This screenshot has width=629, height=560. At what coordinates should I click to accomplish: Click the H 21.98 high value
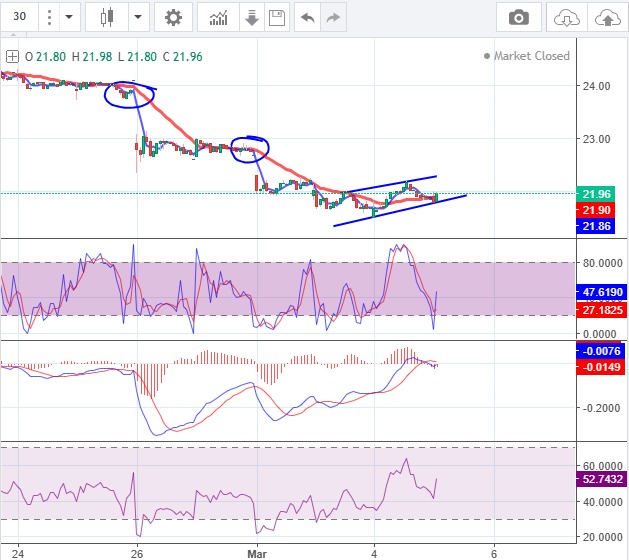pos(92,57)
